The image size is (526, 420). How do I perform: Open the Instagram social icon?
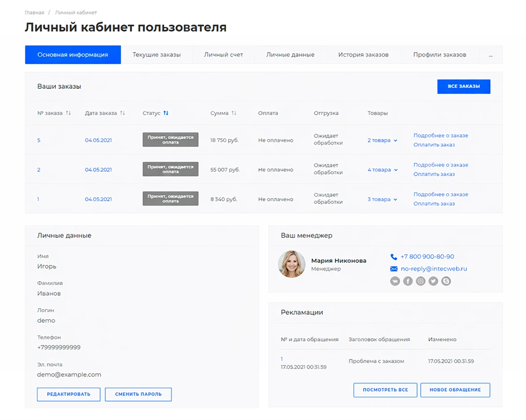coord(420,281)
